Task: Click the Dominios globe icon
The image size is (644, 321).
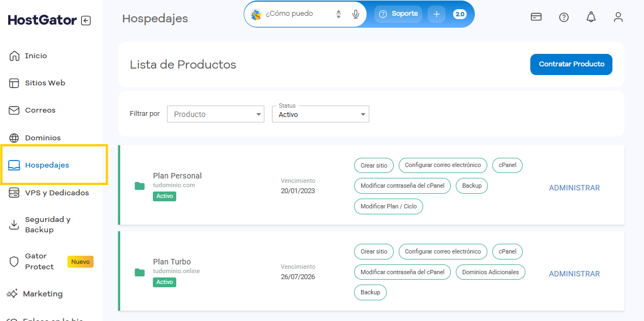Action: pyautogui.click(x=14, y=138)
